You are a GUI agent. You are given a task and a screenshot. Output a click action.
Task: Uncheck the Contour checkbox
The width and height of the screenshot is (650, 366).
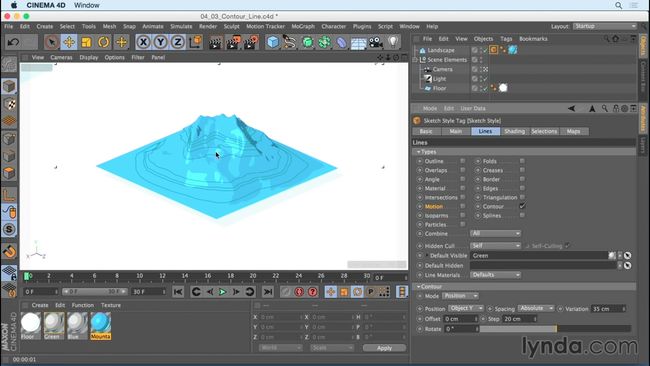pyautogui.click(x=522, y=206)
